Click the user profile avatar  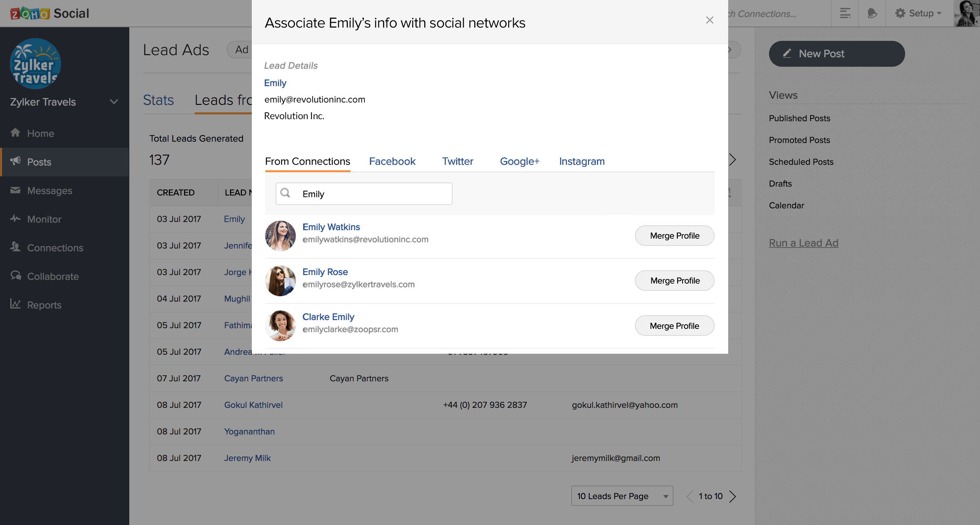(967, 13)
